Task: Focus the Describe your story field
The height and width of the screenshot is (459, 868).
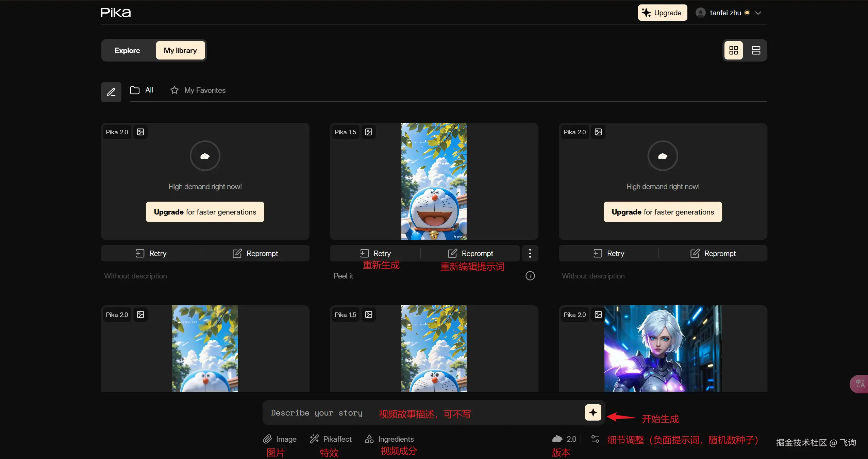Action: point(316,412)
